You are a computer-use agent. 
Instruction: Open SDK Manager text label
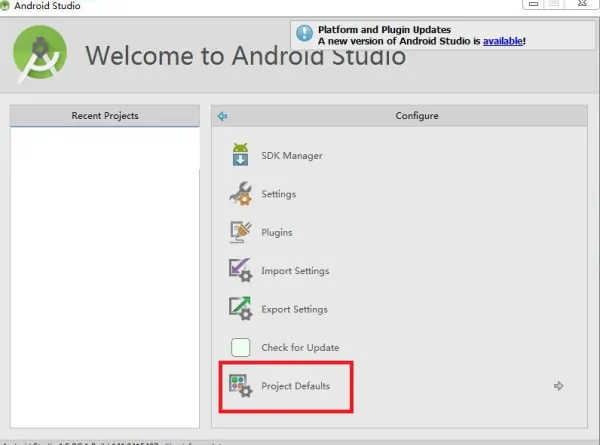coord(292,156)
